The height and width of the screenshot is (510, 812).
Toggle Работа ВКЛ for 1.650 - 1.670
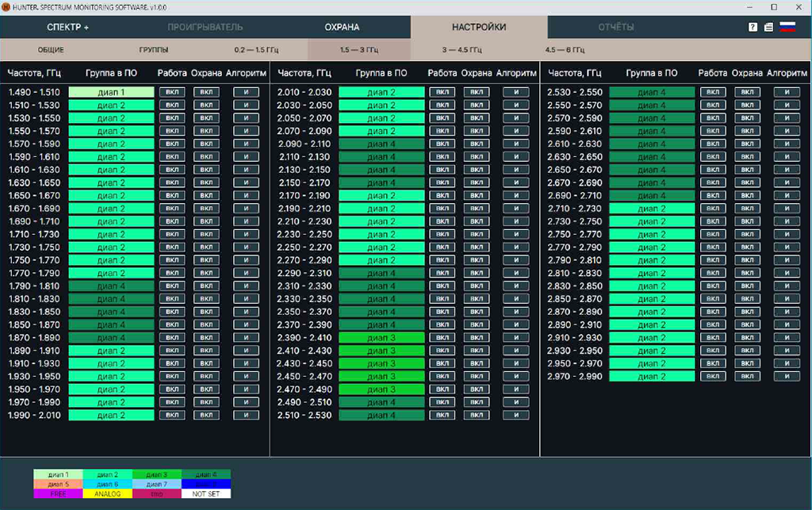[x=172, y=196]
